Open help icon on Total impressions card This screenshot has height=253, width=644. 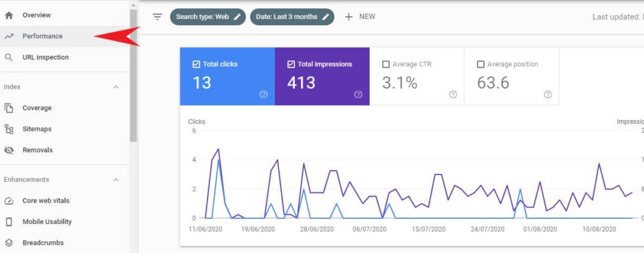click(358, 94)
